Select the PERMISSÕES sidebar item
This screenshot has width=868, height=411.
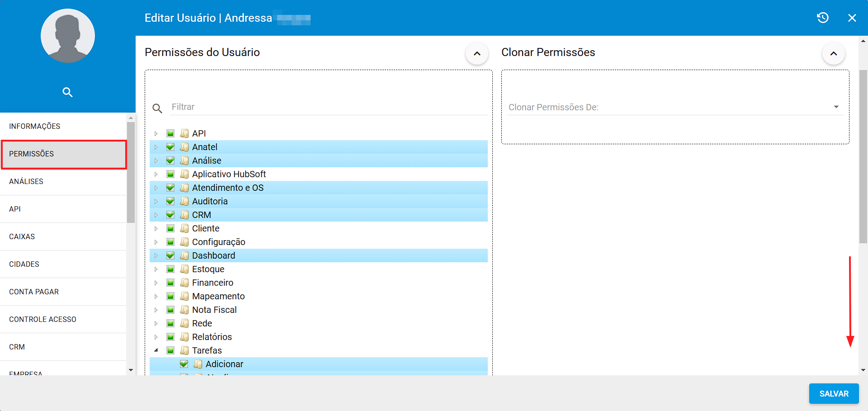click(x=63, y=154)
